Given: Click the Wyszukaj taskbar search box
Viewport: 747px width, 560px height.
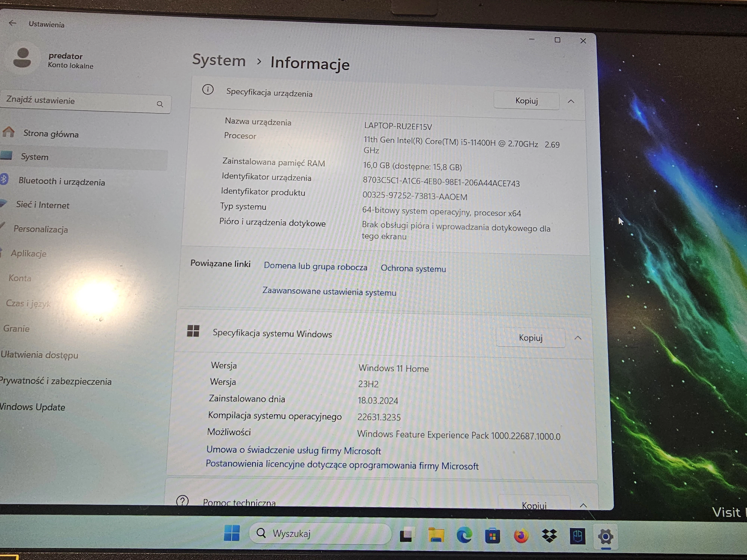Looking at the screenshot, I should (320, 534).
